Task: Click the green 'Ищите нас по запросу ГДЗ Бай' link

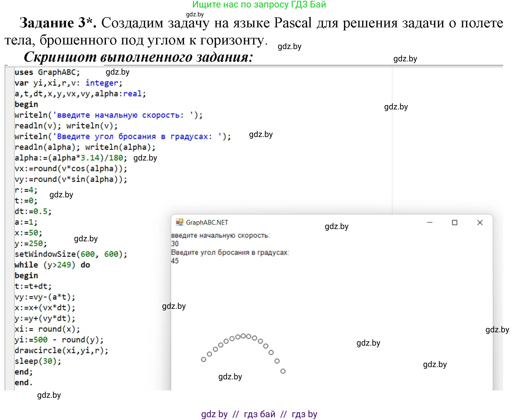Action: click(x=259, y=5)
